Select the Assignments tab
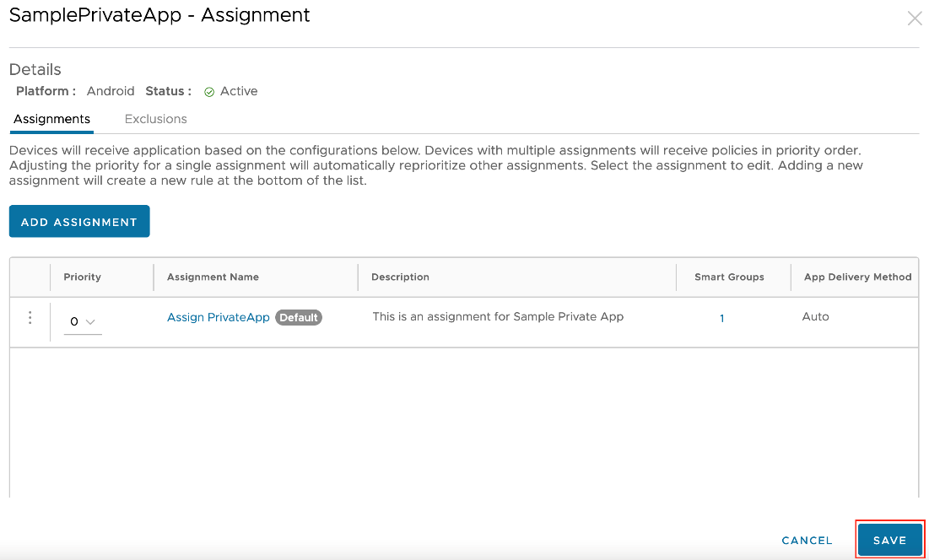This screenshot has width=929, height=560. pyautogui.click(x=51, y=119)
